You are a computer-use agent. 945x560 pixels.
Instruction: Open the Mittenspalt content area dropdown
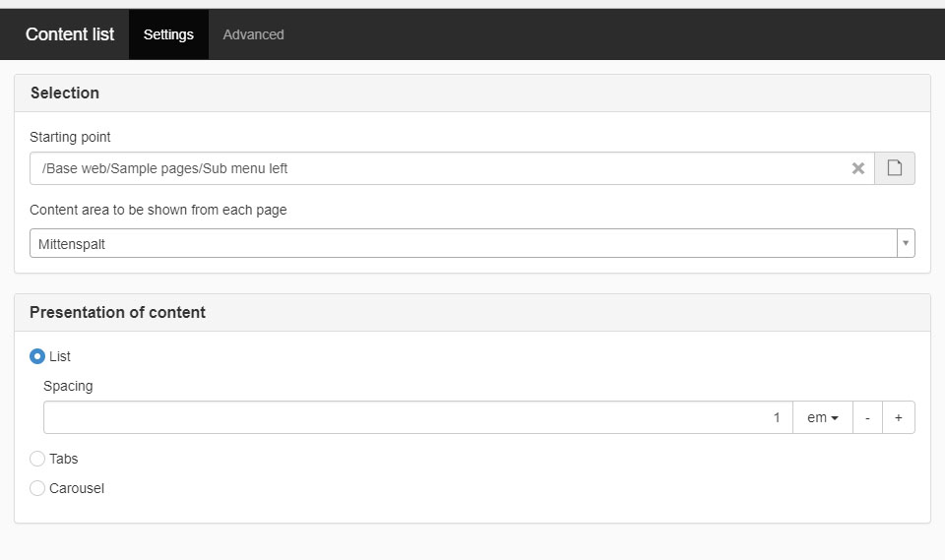pos(463,243)
